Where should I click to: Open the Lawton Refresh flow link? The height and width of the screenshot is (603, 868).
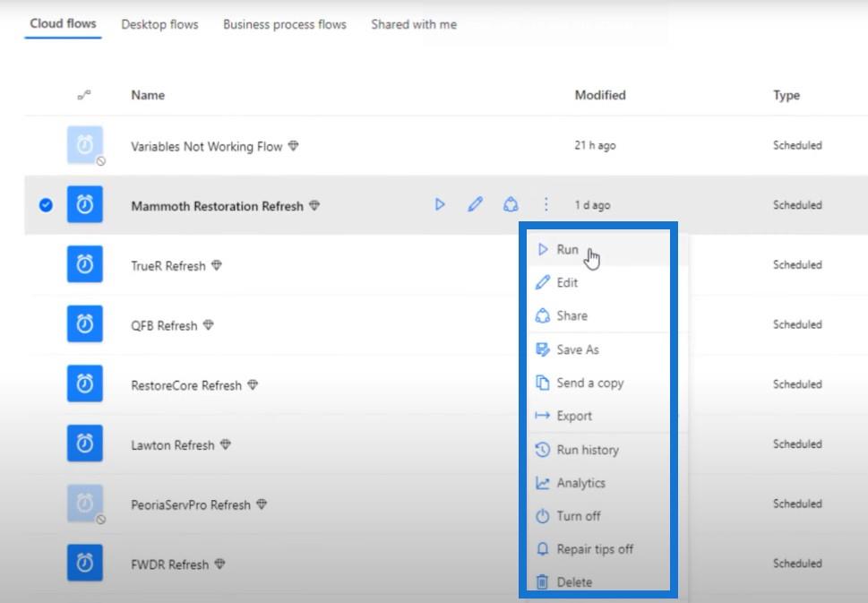pos(173,445)
